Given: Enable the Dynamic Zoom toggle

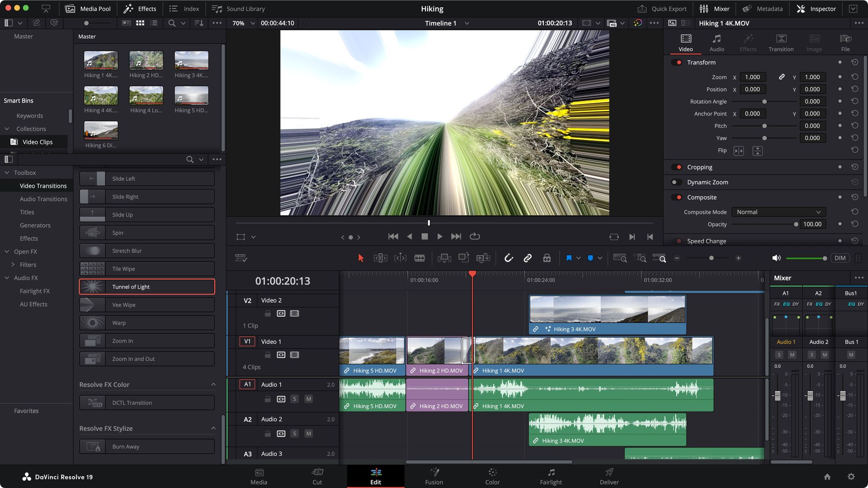Looking at the screenshot, I should point(676,182).
